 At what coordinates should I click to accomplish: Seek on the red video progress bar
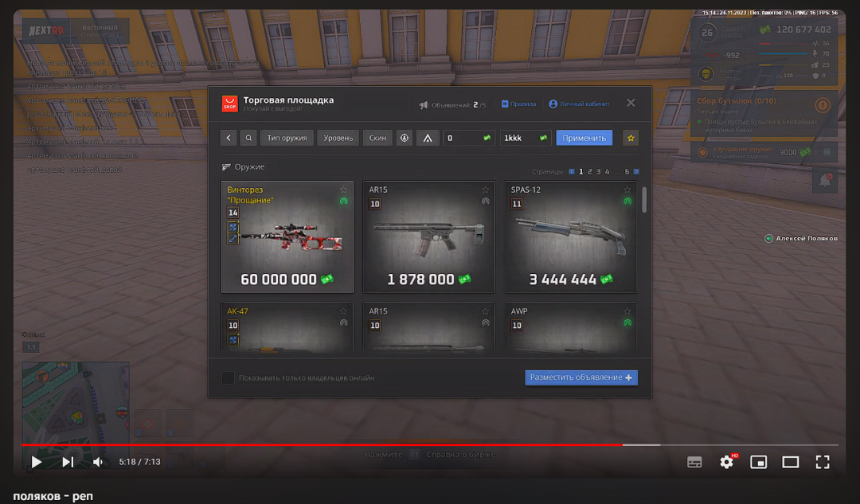[x=319, y=444]
